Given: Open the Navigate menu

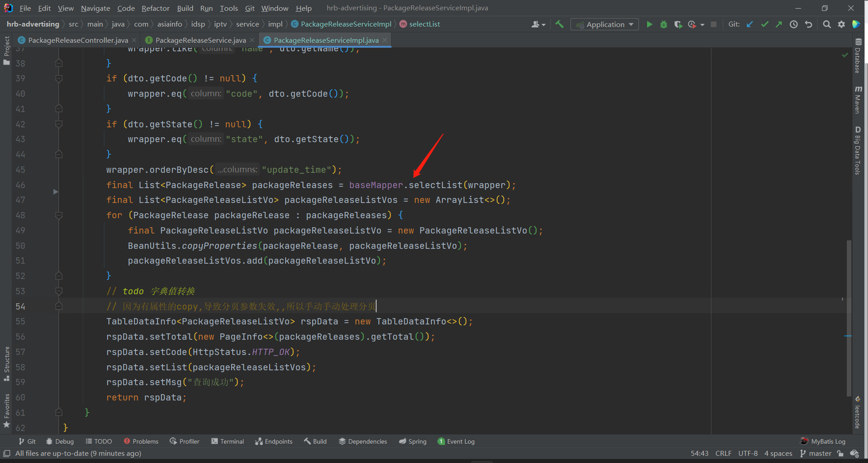Looking at the screenshot, I should 95,8.
